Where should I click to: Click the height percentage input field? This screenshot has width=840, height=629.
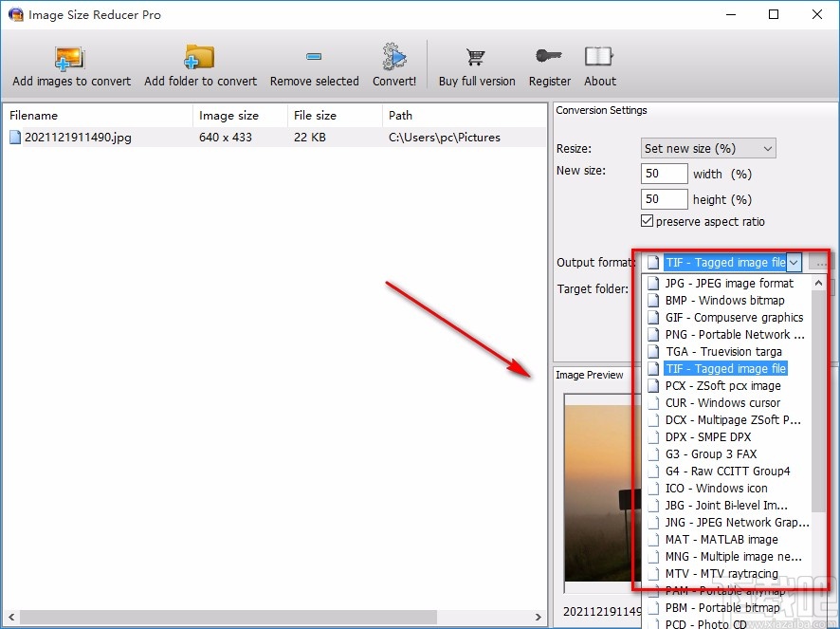pos(665,200)
